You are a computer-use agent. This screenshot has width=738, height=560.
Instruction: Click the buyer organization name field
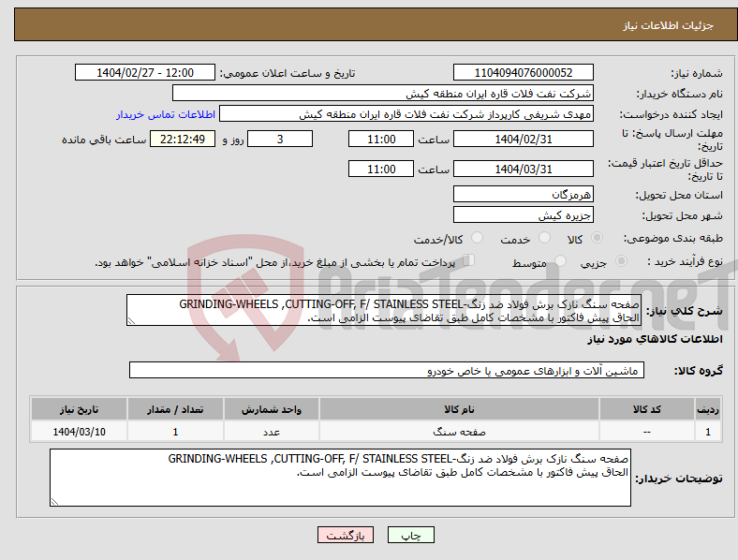tap(383, 93)
